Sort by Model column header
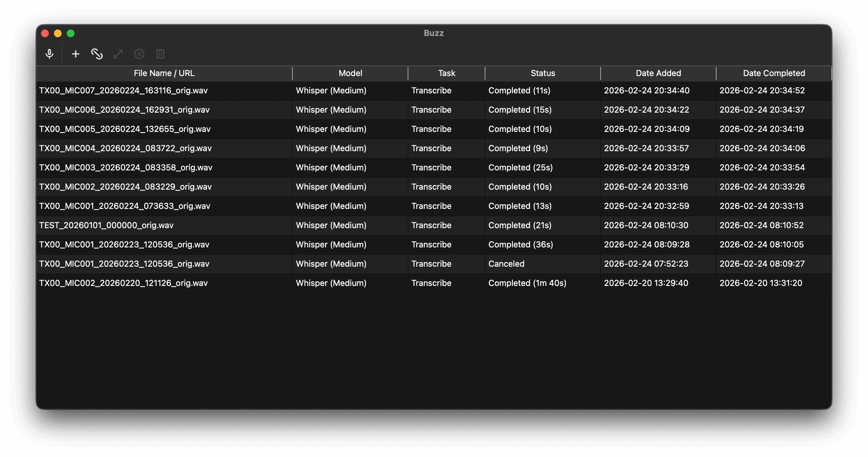Image resolution: width=868 pixels, height=457 pixels. (350, 73)
